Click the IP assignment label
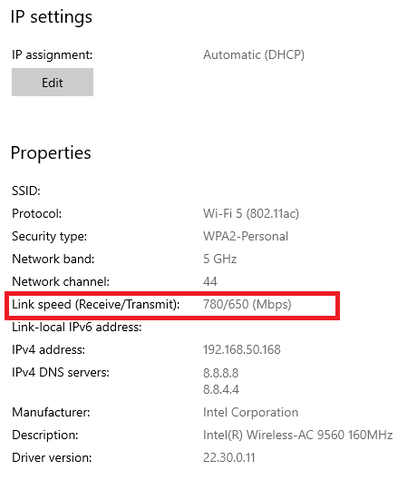Viewport: 417px width, 480px height. pyautogui.click(x=52, y=55)
